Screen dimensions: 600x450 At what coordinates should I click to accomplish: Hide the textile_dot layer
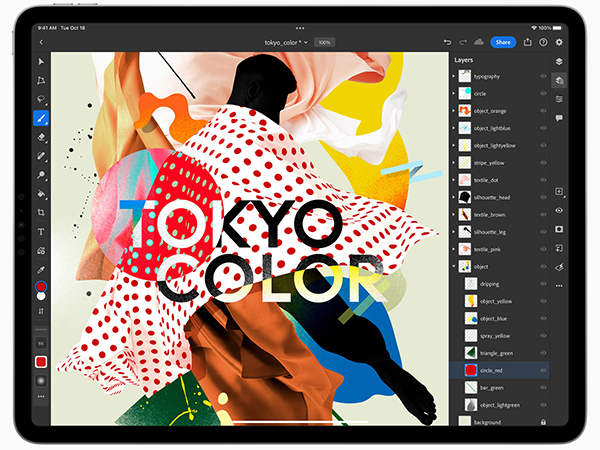pos(543,180)
